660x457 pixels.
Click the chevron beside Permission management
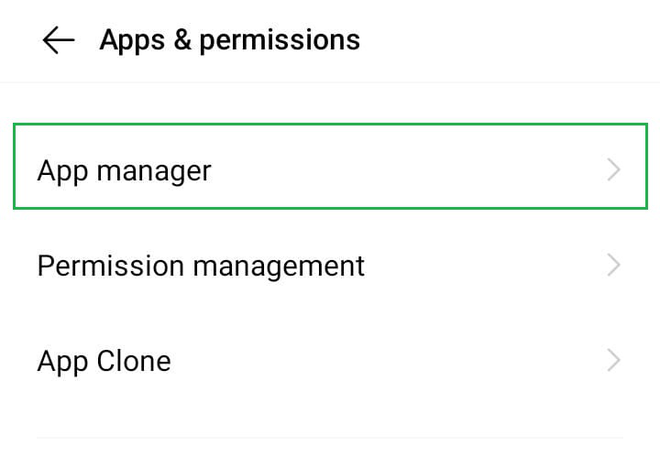click(x=614, y=266)
